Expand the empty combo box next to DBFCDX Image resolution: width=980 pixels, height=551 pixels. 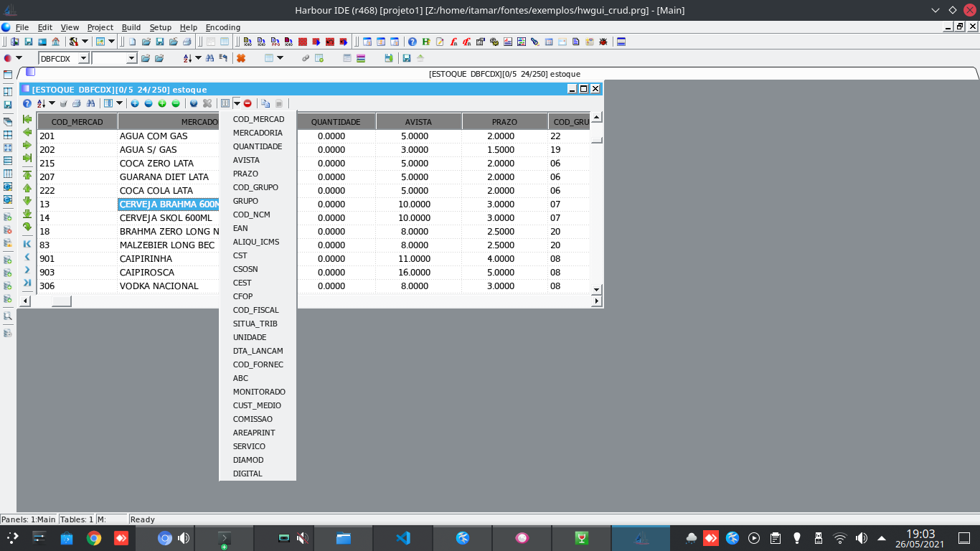131,58
